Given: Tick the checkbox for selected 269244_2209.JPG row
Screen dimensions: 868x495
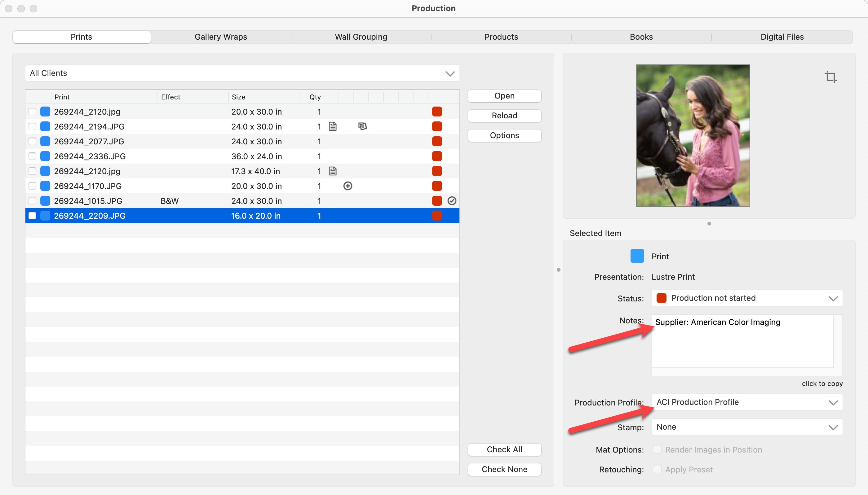Looking at the screenshot, I should click(x=32, y=216).
